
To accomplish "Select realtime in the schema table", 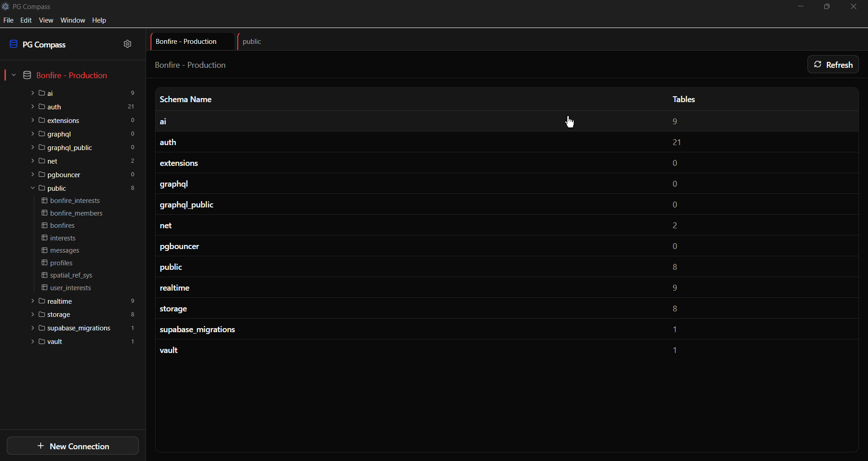I will [507, 288].
